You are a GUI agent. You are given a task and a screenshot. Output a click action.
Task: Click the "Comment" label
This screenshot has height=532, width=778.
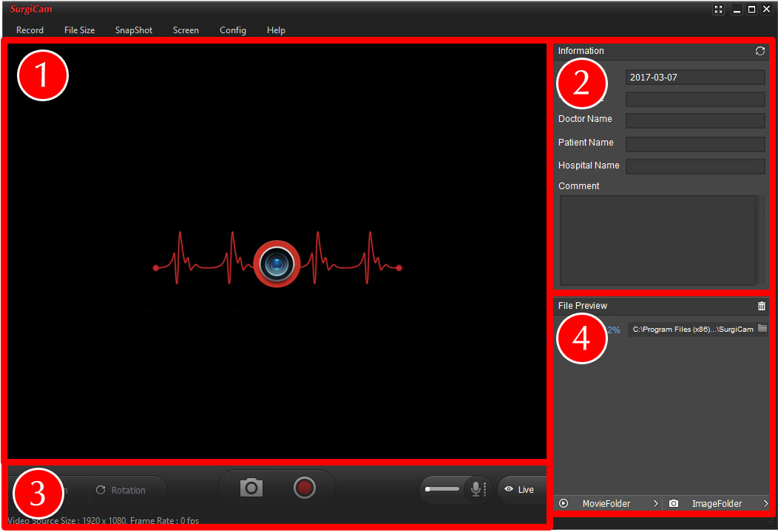point(578,186)
